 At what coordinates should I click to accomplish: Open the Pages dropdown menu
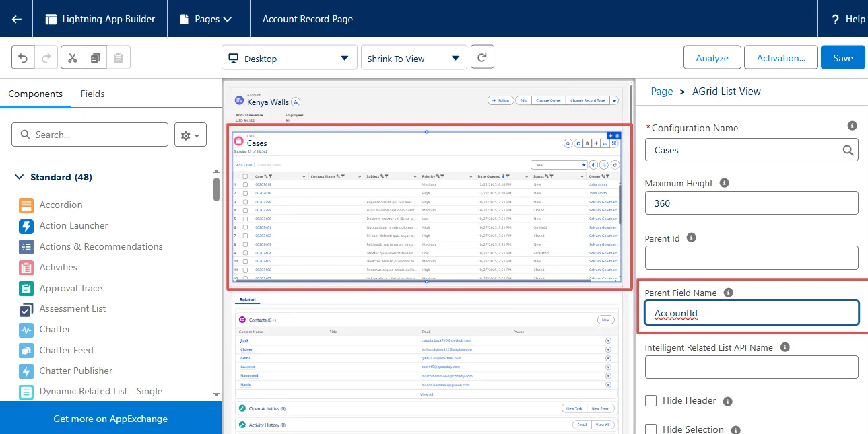(x=207, y=19)
